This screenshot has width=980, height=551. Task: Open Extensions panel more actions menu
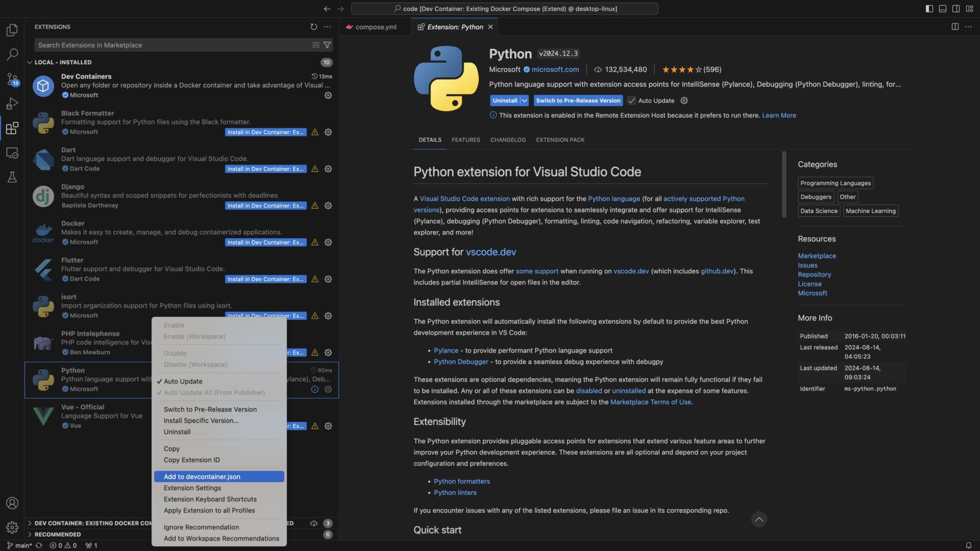(327, 27)
